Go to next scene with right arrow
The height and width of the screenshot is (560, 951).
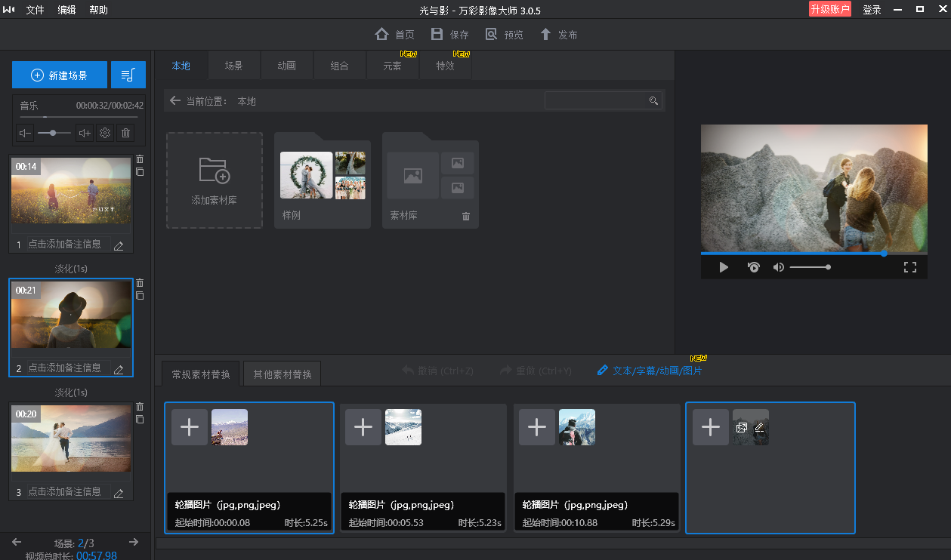point(134,542)
